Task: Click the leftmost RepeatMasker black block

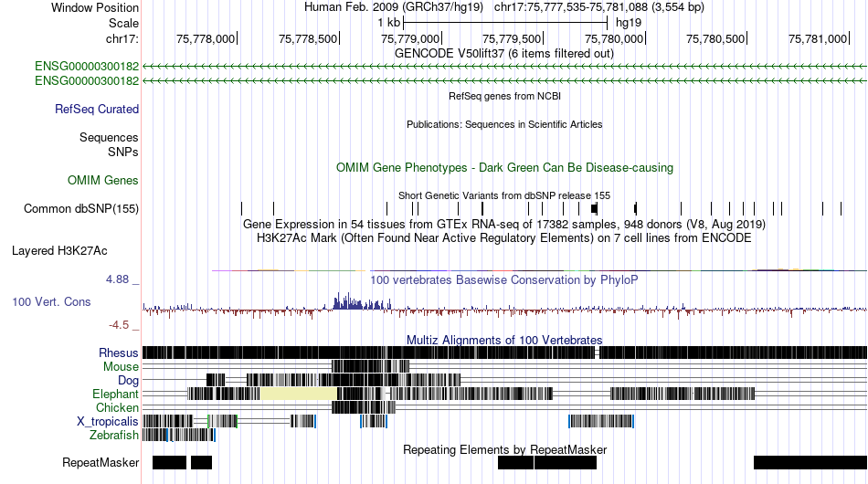Action: (x=169, y=462)
